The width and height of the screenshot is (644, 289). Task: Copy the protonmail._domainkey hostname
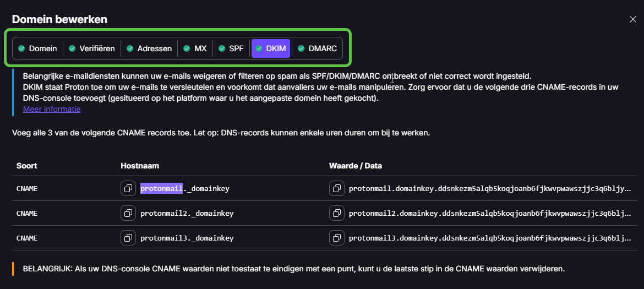(128, 188)
